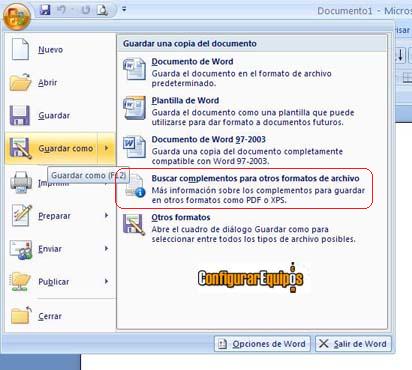412x370 pixels.
Task: Expand the Enviar submenu arrow
Action: coord(106,248)
